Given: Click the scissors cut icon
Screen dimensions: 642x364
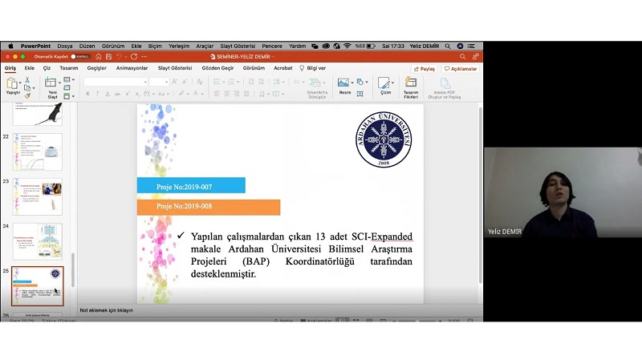Looking at the screenshot, I should tap(27, 79).
